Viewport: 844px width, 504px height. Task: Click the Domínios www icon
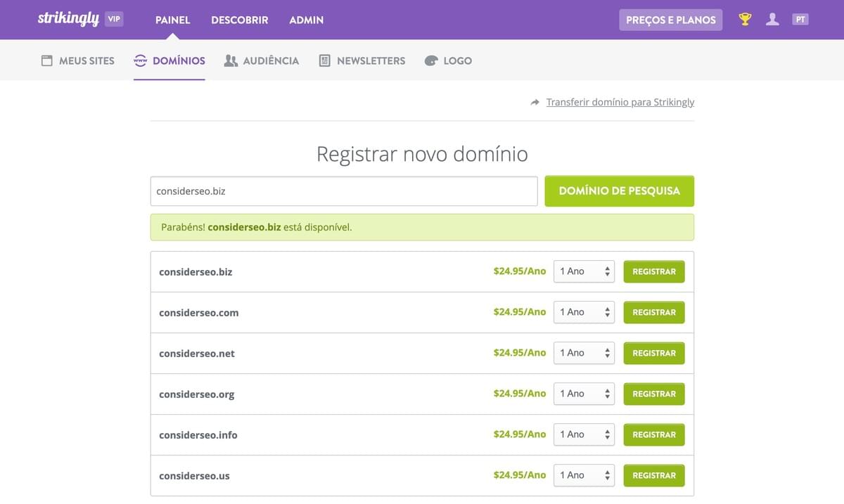tap(140, 60)
